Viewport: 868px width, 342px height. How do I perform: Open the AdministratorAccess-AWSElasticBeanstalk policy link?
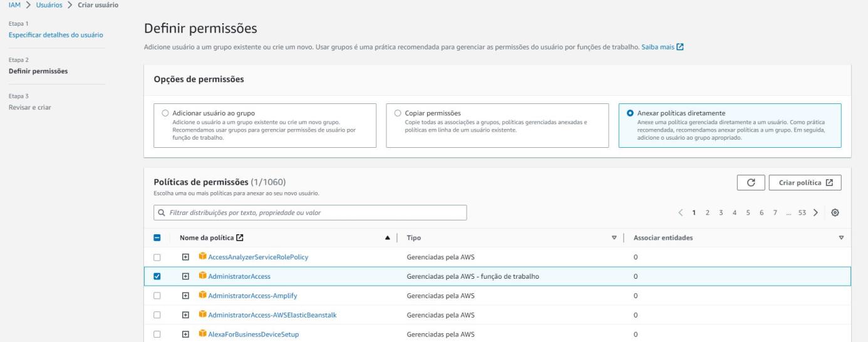coord(272,314)
